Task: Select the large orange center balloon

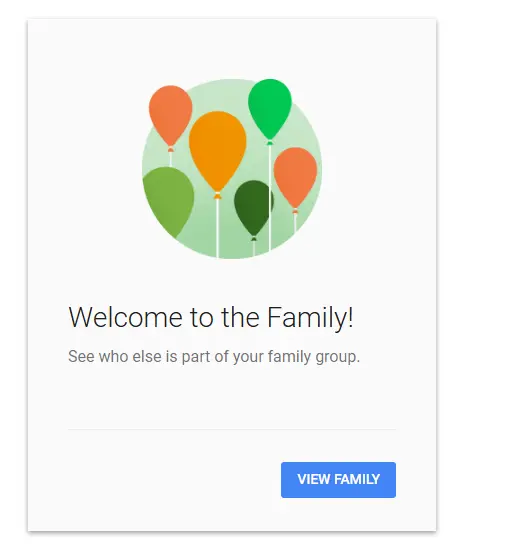Action: (x=218, y=151)
